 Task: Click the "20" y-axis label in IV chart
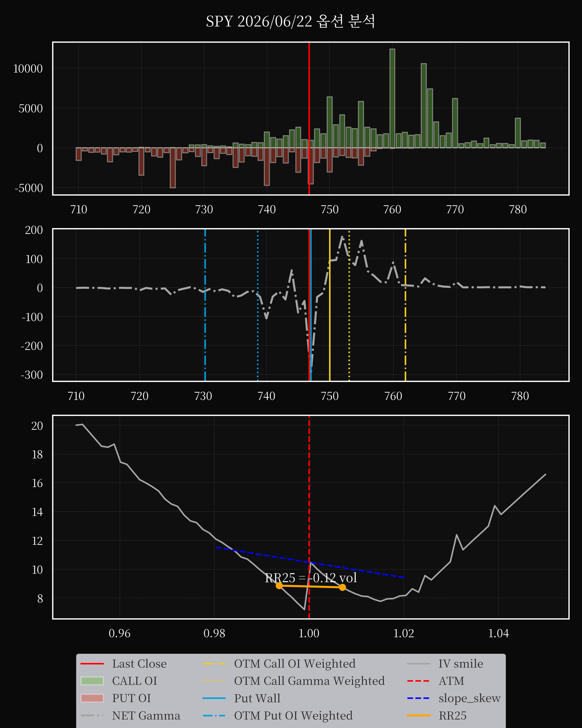[x=37, y=426]
